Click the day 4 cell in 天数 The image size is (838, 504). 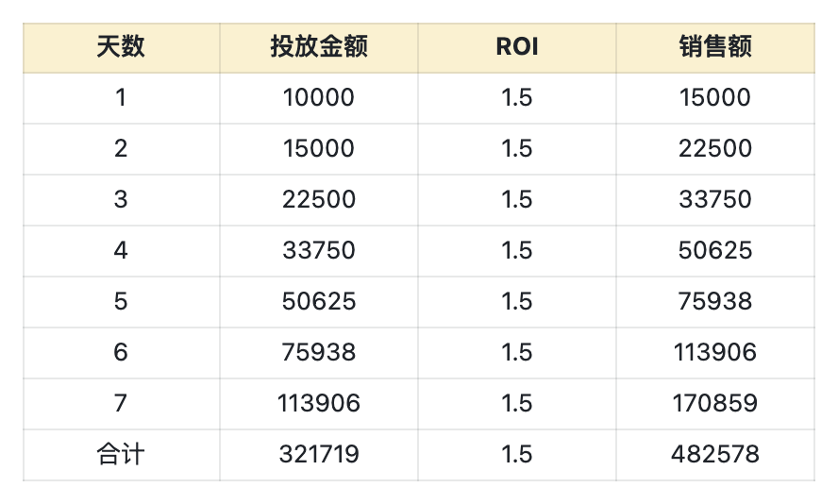tap(122, 251)
